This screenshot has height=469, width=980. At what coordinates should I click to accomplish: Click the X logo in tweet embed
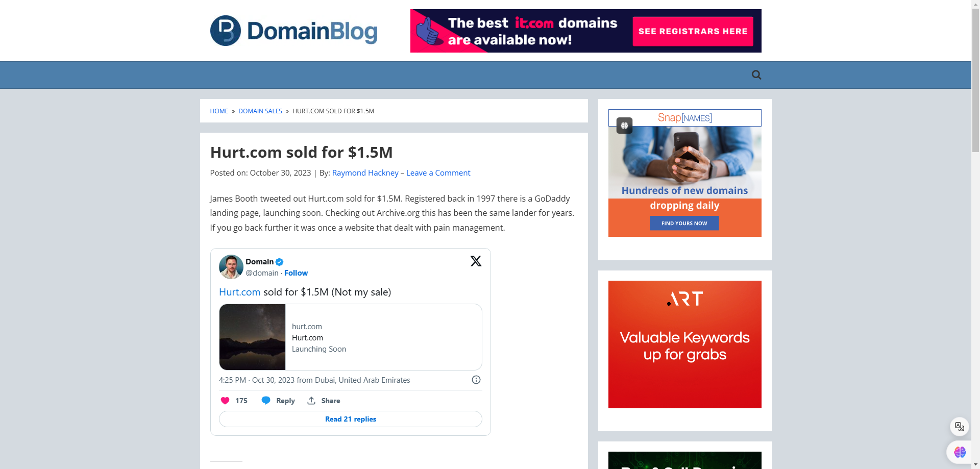[476, 261]
